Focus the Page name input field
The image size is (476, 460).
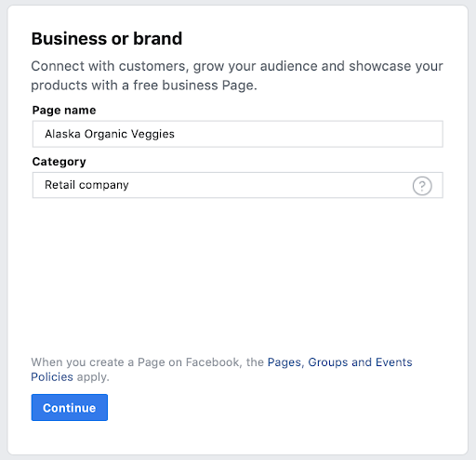tap(238, 134)
